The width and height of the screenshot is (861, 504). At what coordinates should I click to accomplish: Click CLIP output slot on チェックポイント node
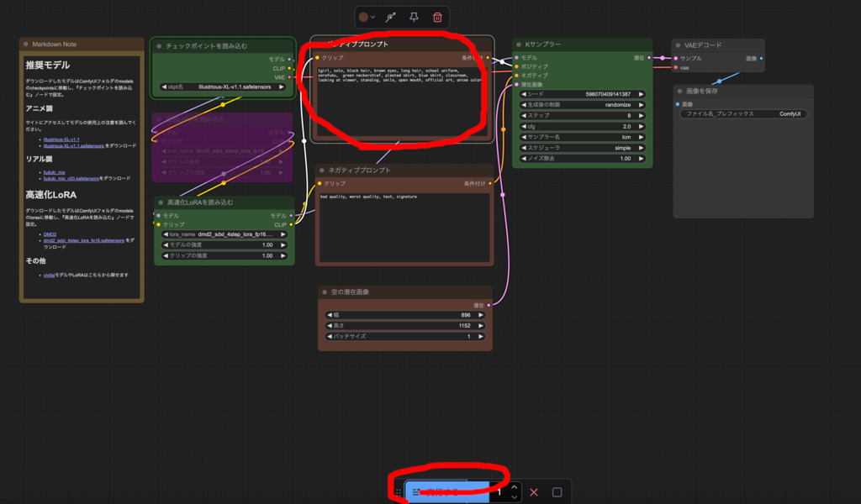click(x=289, y=69)
